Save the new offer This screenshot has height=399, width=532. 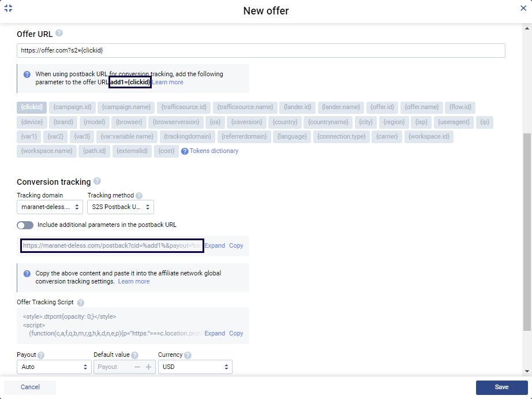(501, 387)
